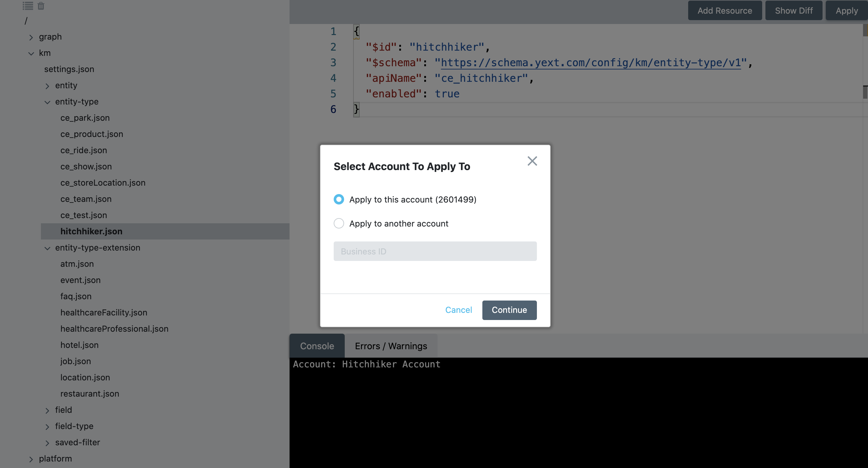Click the "apiName" key in editor
The height and width of the screenshot is (468, 868).
(393, 78)
